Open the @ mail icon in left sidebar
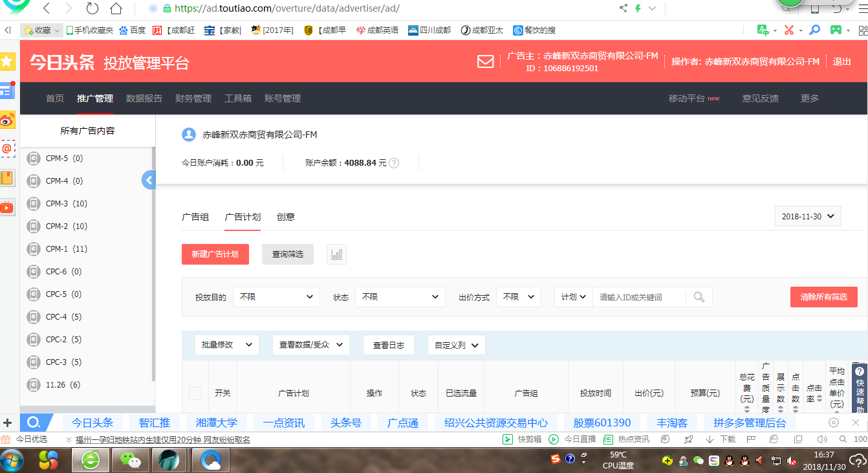This screenshot has height=473, width=868. (7, 149)
